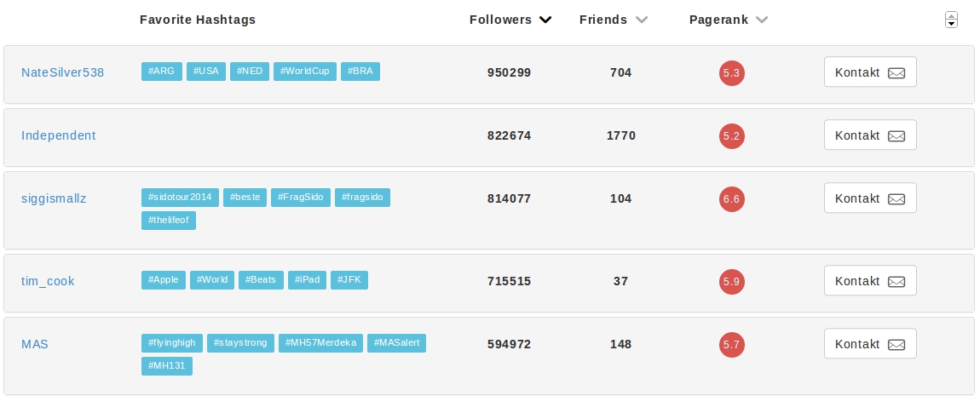Select the #Apple hashtag tag
Viewport: 980px width, 396px height.
pos(163,279)
